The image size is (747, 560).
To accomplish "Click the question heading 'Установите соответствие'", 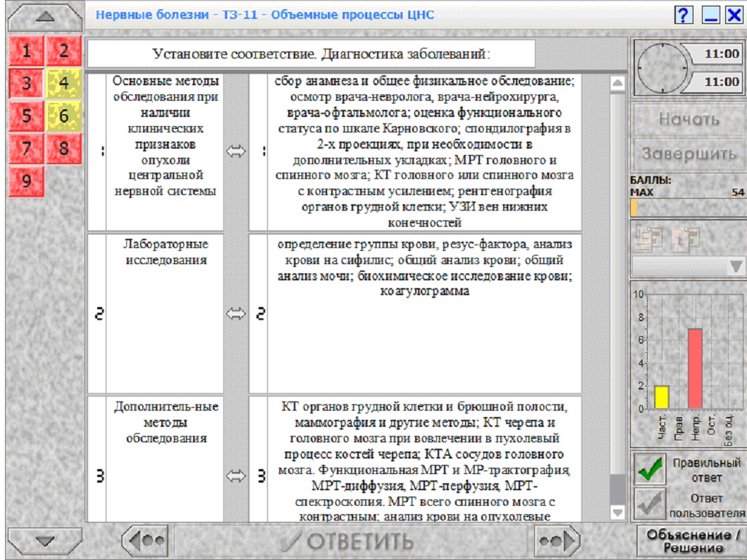I will point(311,54).
